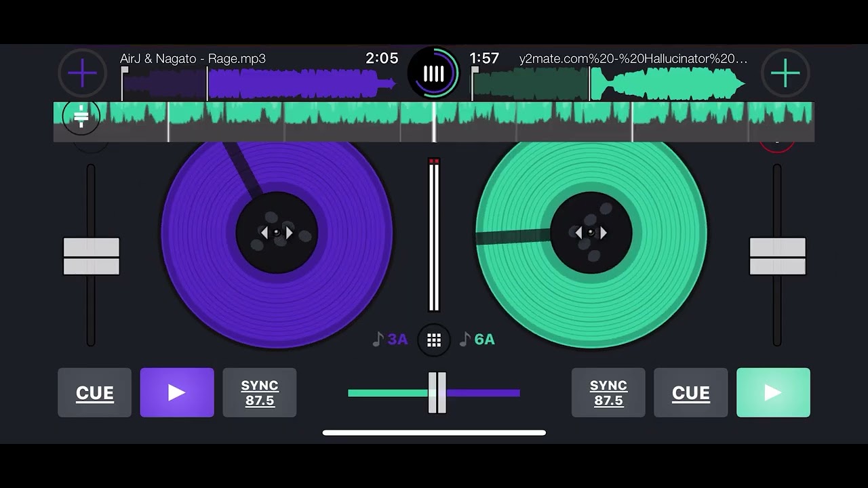Click the right deck pitch fader handle
868x488 pixels.
778,256
